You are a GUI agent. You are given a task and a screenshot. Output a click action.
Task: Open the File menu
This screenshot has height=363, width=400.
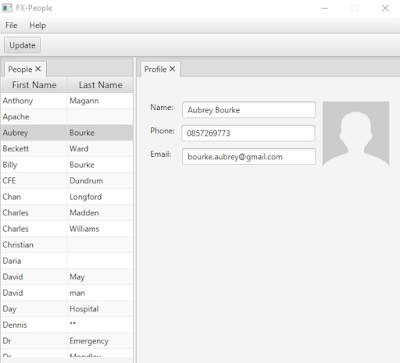tap(11, 25)
